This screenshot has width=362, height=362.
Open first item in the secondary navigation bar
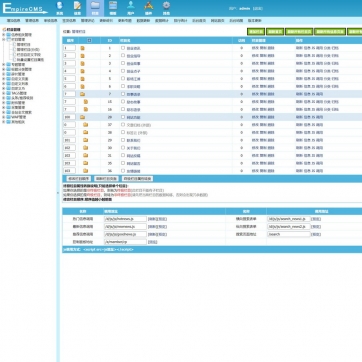[13, 21]
